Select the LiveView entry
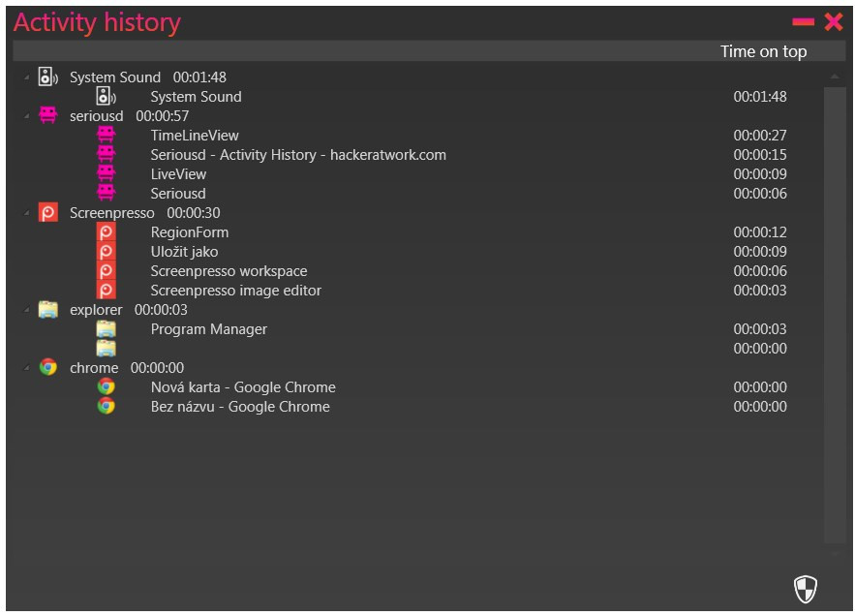855x616 pixels. tap(178, 174)
